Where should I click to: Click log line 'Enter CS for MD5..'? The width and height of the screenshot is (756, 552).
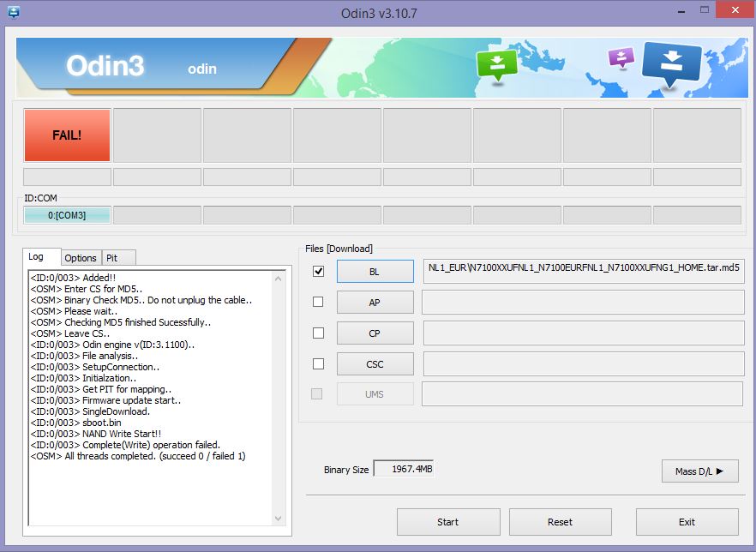coord(87,289)
